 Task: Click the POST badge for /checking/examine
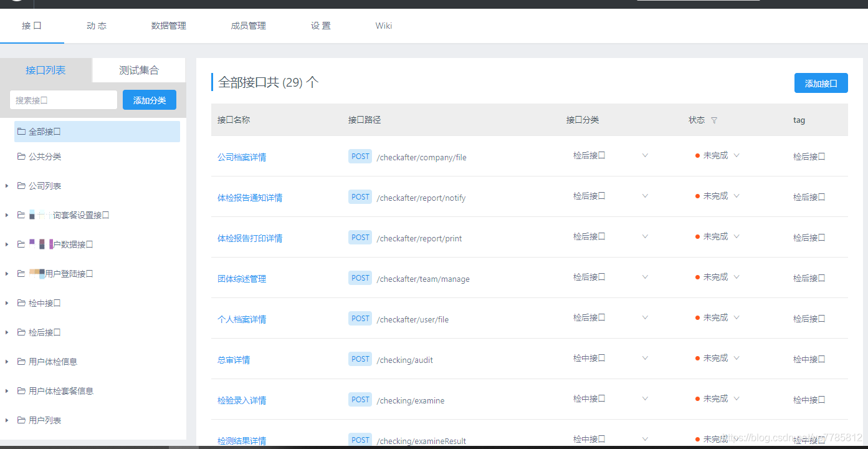(360, 400)
